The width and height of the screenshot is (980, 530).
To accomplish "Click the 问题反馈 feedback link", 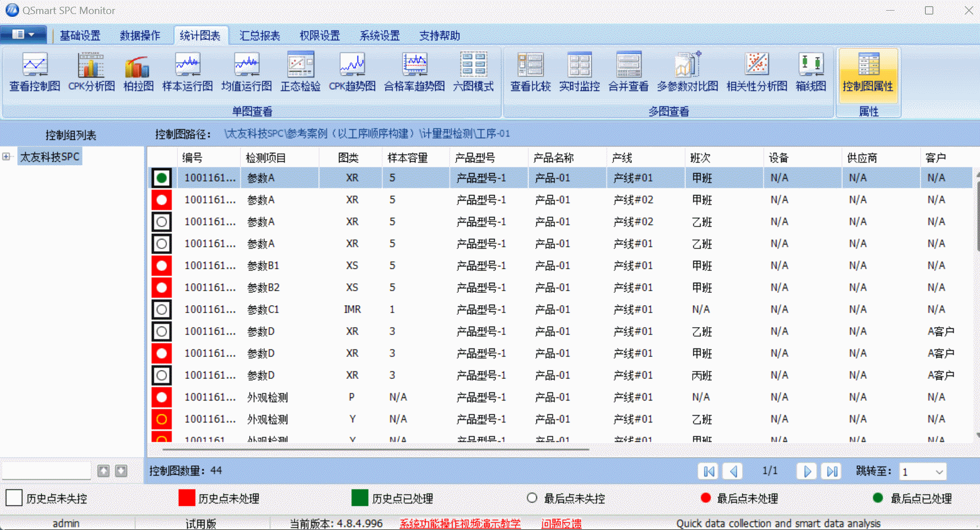I will pos(562,523).
